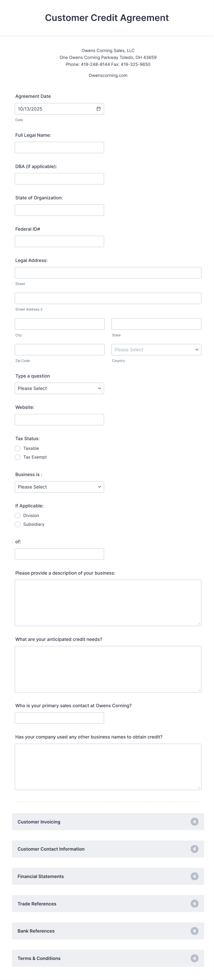Expand the Terms & Conditions section
The image size is (214, 980).
coord(194,958)
